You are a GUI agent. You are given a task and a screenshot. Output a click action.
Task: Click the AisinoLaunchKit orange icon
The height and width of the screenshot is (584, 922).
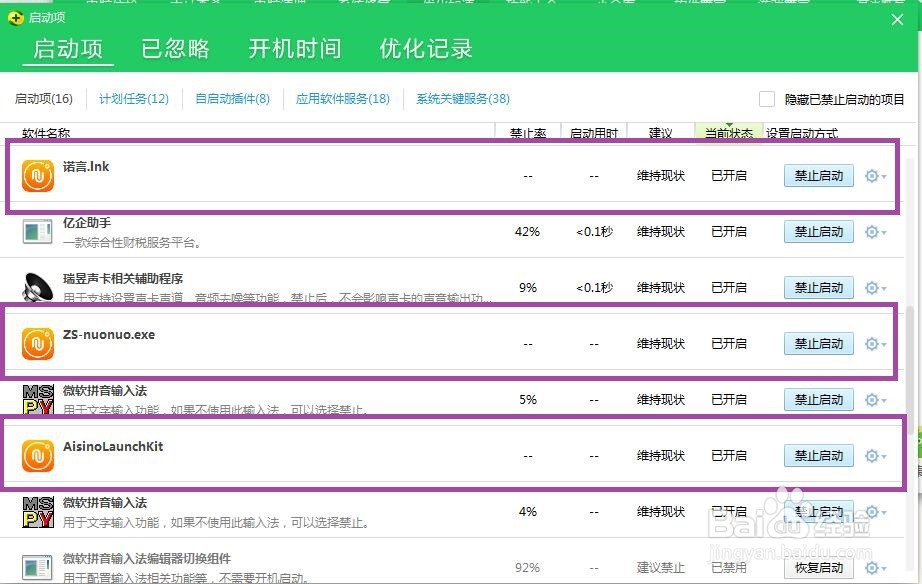coord(38,456)
